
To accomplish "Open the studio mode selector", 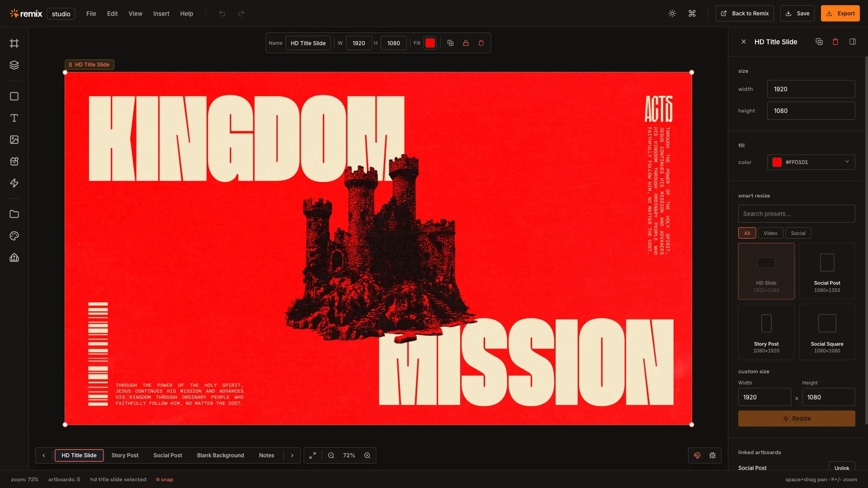I will pyautogui.click(x=61, y=14).
